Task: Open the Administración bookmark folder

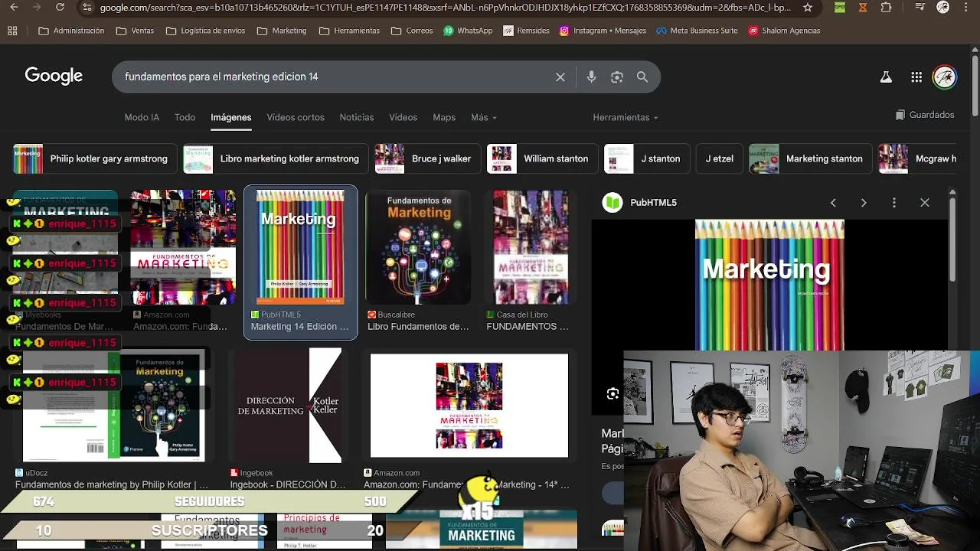Action: [70, 31]
